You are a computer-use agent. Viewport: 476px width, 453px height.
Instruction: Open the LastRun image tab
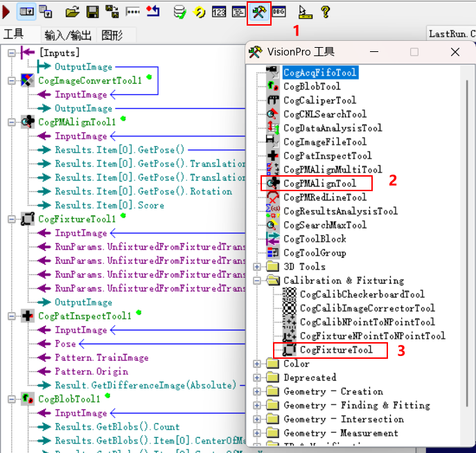(x=452, y=34)
